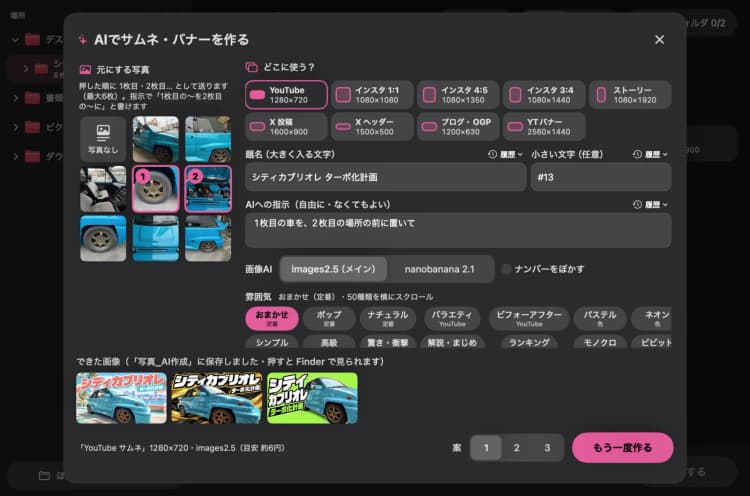750x496 pixels.
Task: Click the 写真なし tile
Action: click(x=103, y=139)
